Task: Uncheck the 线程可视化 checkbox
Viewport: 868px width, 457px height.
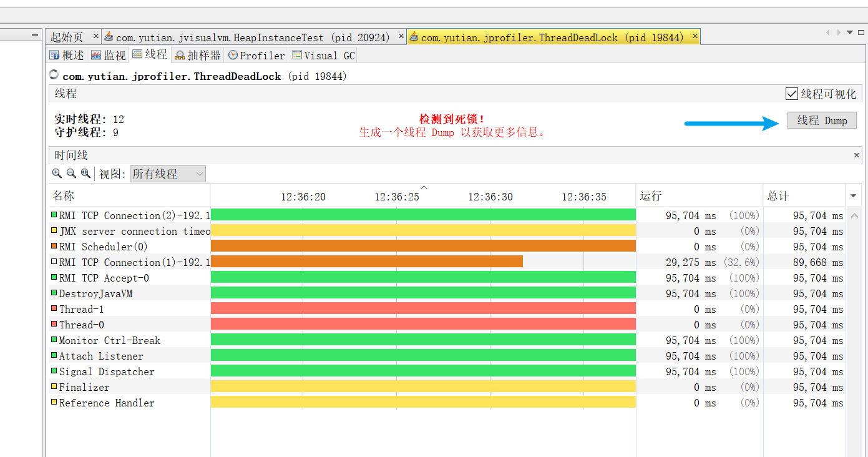Action: tap(792, 94)
